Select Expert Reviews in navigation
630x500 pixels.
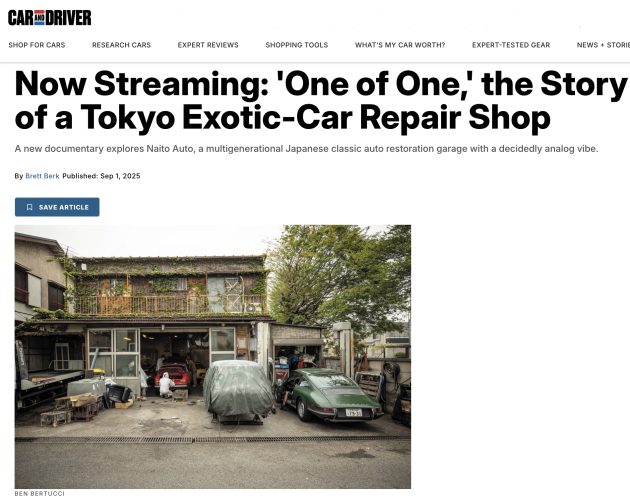(208, 45)
